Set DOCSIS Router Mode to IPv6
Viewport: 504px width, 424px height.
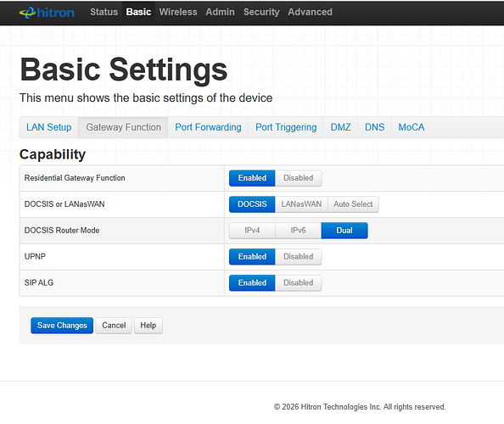tap(299, 231)
